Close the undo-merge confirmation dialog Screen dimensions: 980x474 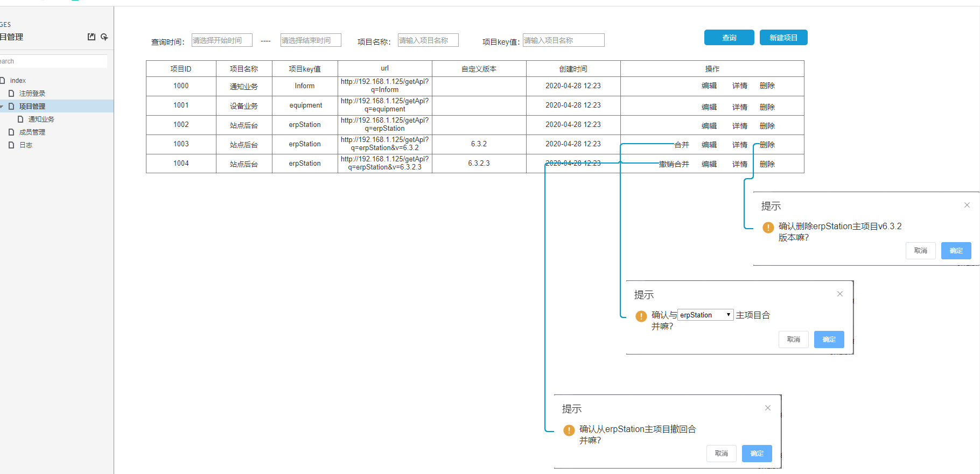click(x=768, y=408)
